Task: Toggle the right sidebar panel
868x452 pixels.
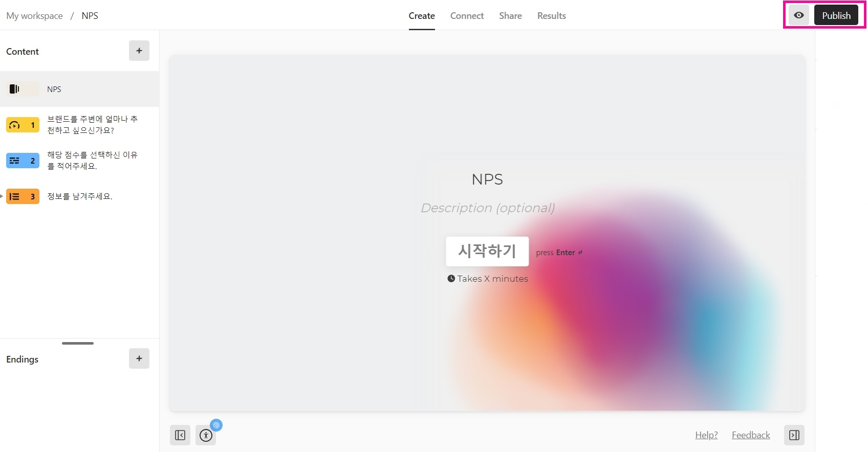Action: (x=794, y=435)
